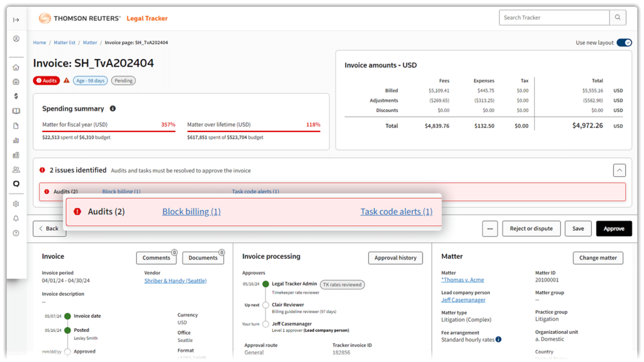The width and height of the screenshot is (644, 362).
Task: Collapse the issues identified panel
Action: (x=619, y=170)
